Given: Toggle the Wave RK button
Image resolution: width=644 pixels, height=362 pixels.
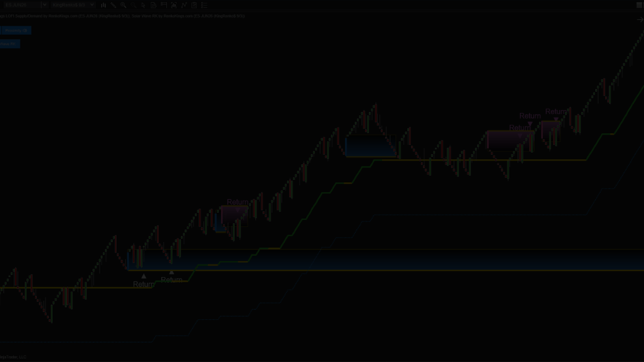Looking at the screenshot, I should coord(9,44).
